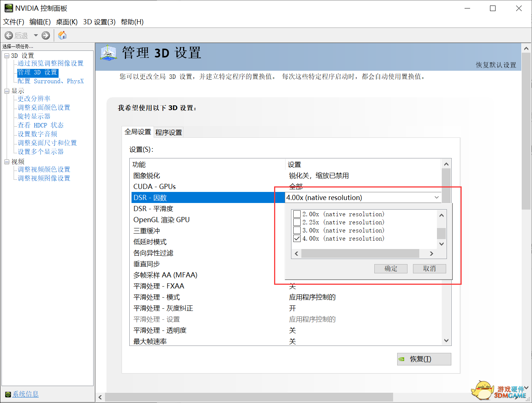532x403 pixels.
Task: Open the Home icon in toolbar
Action: (x=62, y=35)
